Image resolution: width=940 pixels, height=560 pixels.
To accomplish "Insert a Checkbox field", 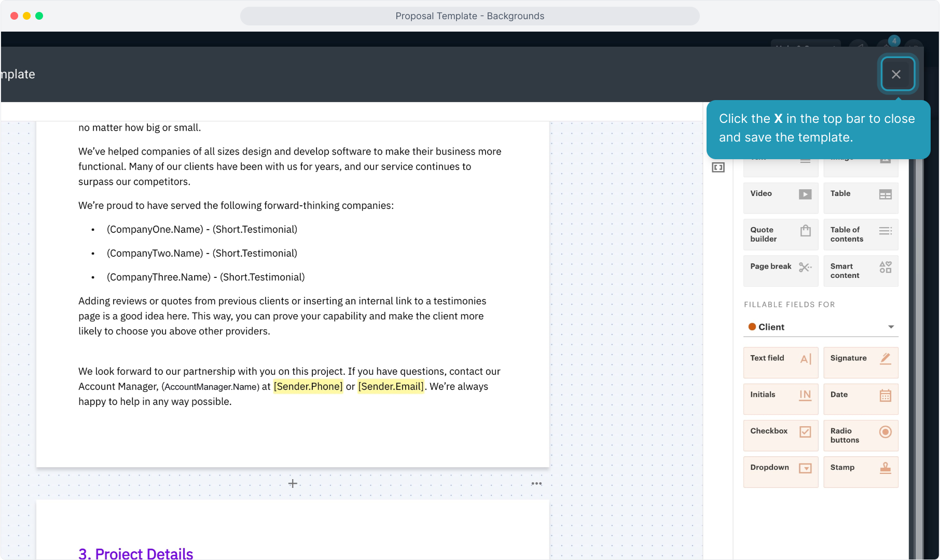I will point(780,435).
